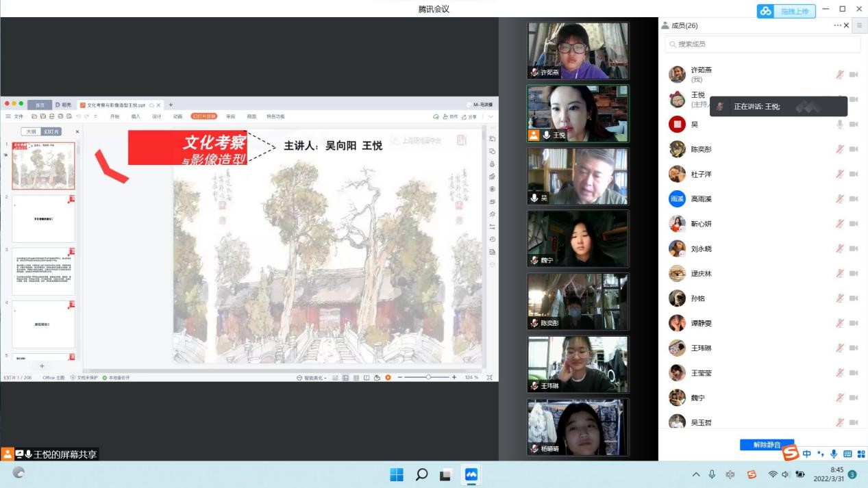Toggle microphone icon for member 吴
The height and width of the screenshot is (488, 868).
[x=839, y=125]
